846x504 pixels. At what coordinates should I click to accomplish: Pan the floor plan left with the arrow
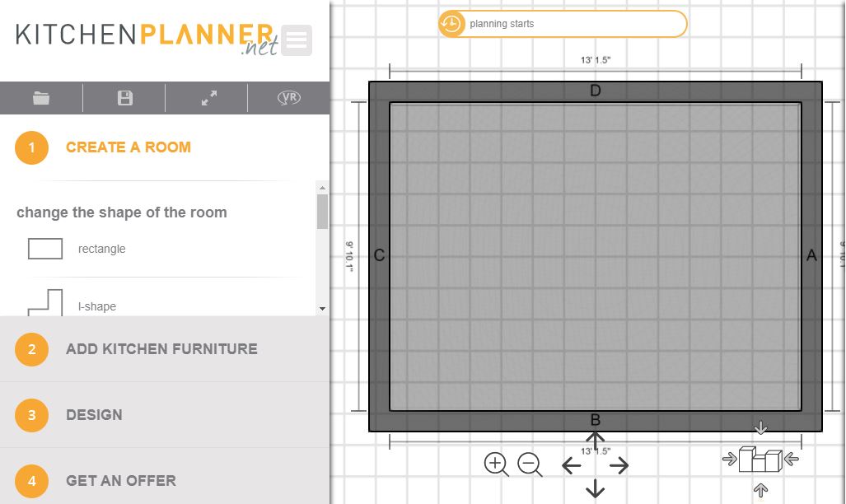point(572,466)
